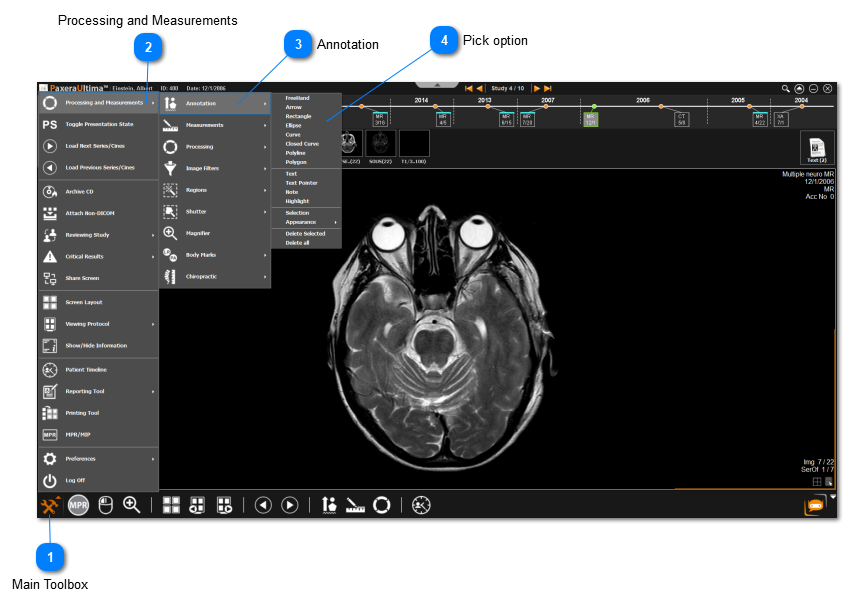Choose Delete all annotations

coord(299,242)
